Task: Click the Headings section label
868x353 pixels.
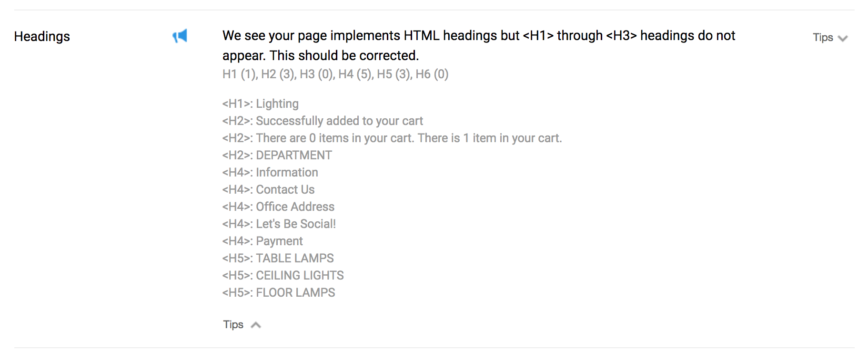Action: click(x=42, y=36)
